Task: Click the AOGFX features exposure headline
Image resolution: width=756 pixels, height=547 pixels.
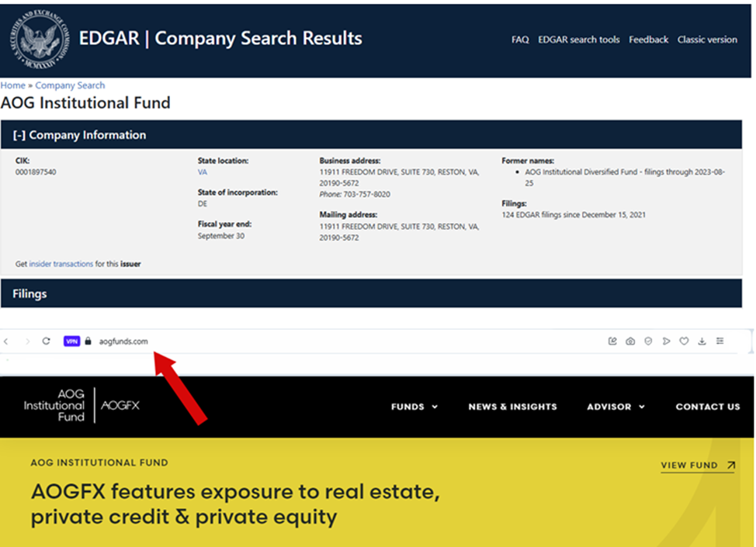Action: click(235, 504)
